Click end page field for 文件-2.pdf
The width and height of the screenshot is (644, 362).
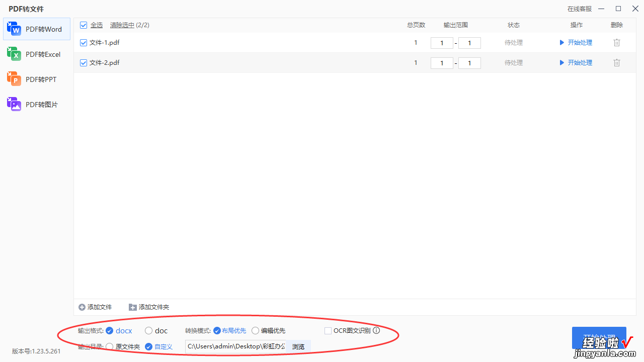[469, 63]
